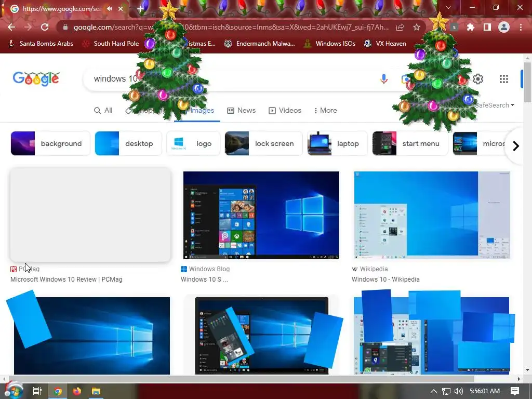The height and width of the screenshot is (399, 532).
Task: Switch to Chrome on the taskbar
Action: pyautogui.click(x=58, y=391)
